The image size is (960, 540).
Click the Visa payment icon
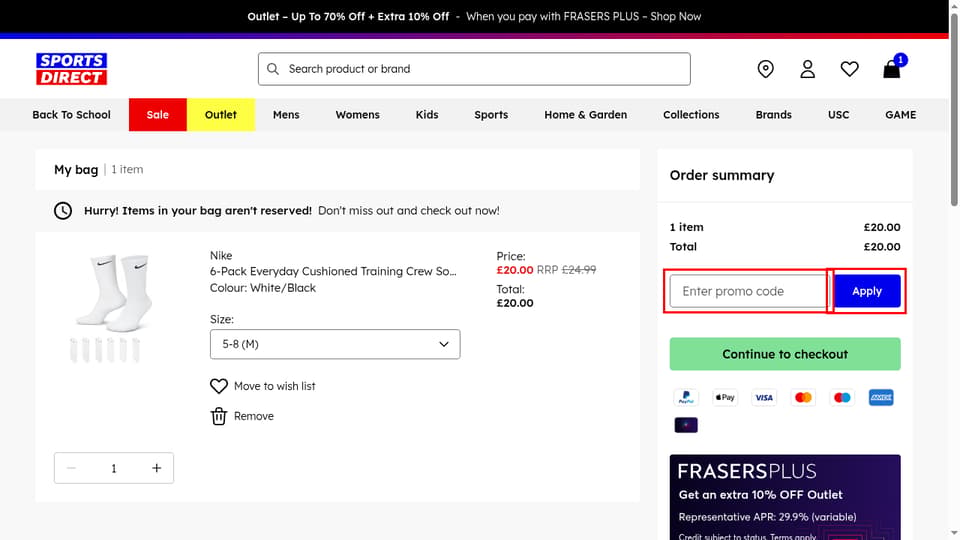(x=764, y=397)
